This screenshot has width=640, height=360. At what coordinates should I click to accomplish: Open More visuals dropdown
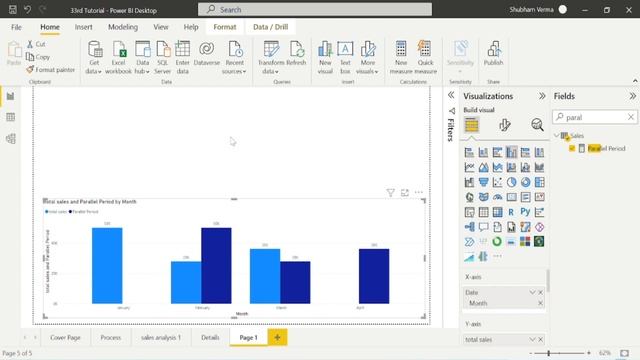[367, 58]
